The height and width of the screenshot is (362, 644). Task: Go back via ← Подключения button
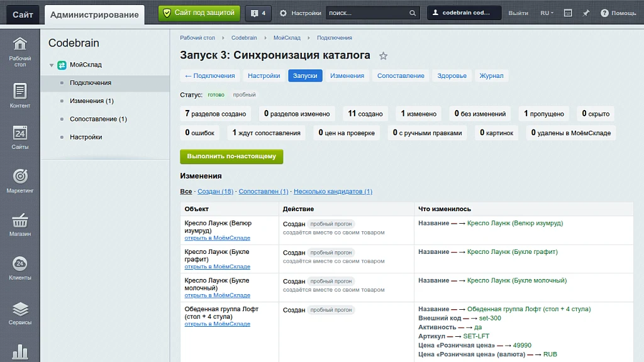click(210, 75)
